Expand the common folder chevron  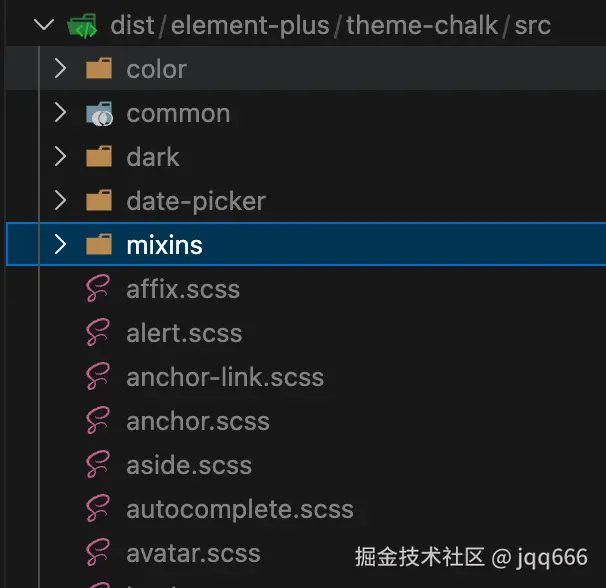point(61,113)
